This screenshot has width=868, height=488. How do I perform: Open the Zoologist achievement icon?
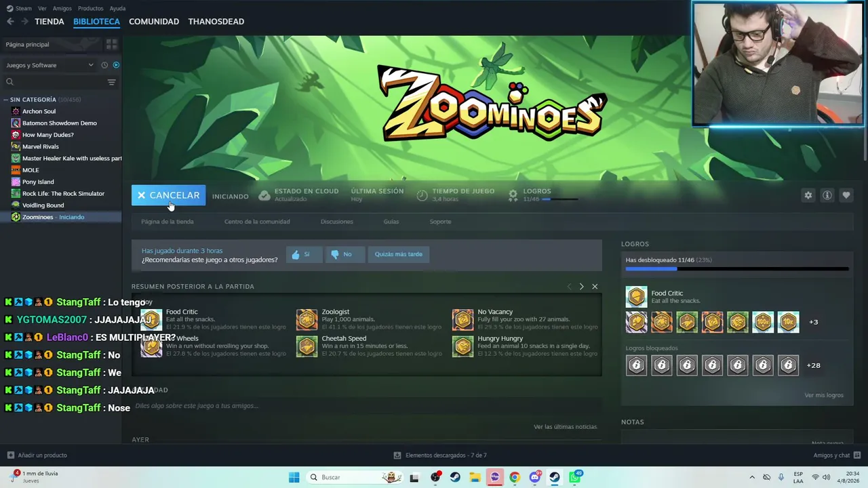(x=307, y=320)
